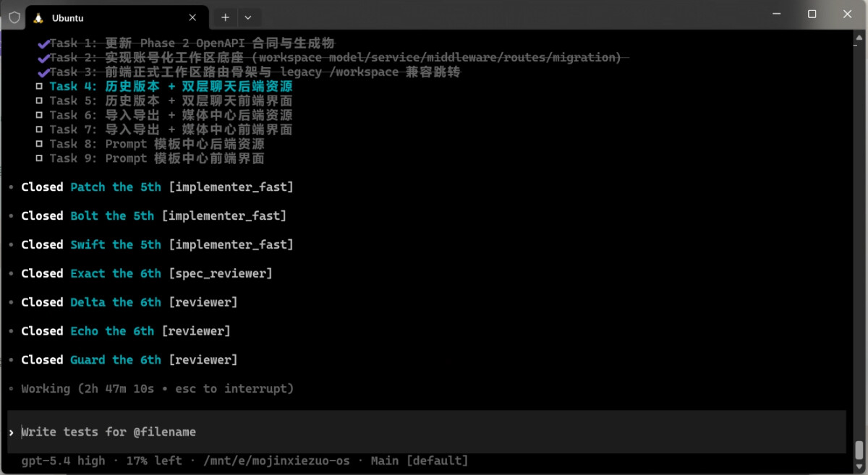Click the Ubuntu penguin tab icon
This screenshot has height=475, width=868.
(x=38, y=17)
